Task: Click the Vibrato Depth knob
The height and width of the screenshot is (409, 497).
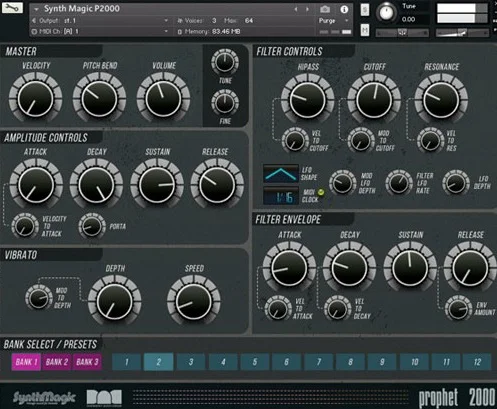Action: click(114, 301)
